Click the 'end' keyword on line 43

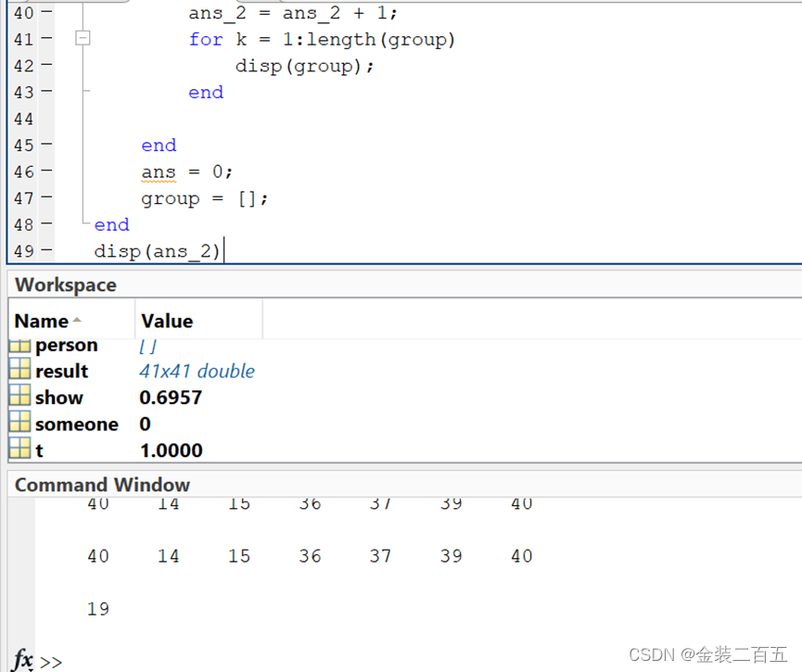point(206,93)
